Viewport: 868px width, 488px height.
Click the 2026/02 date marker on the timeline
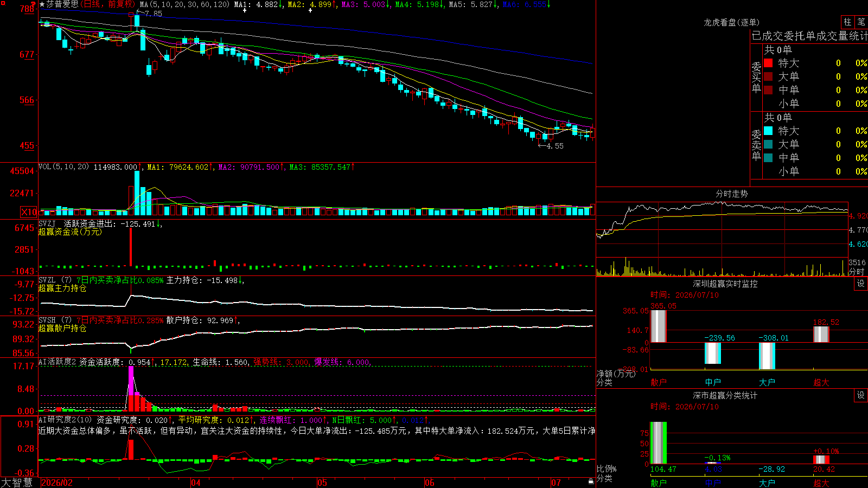pyautogui.click(x=57, y=483)
